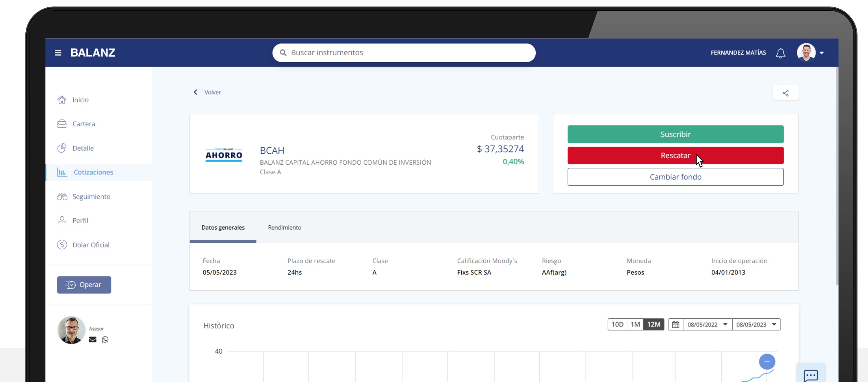Open the 08/05/2022 start date dropdown
Screen dimensions: 868x382
707,324
